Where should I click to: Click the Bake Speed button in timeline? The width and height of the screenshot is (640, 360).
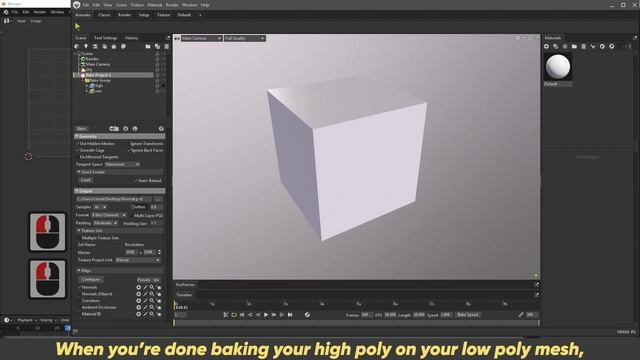[468, 315]
